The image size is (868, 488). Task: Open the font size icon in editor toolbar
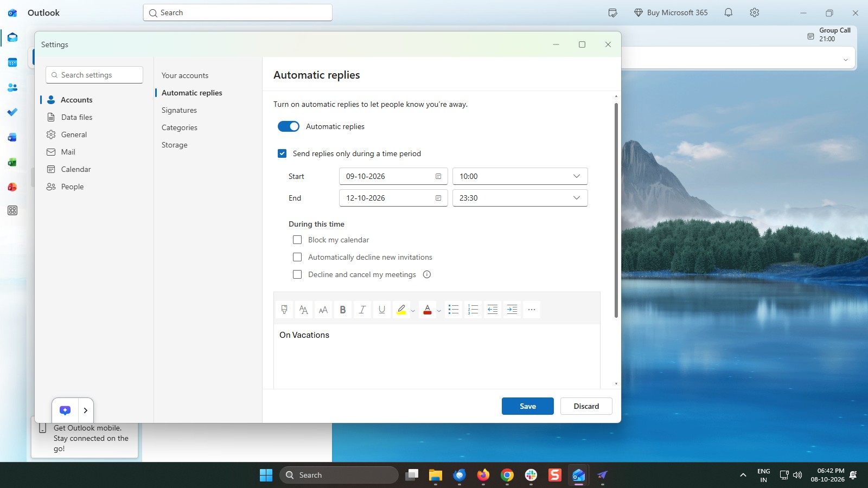point(323,310)
